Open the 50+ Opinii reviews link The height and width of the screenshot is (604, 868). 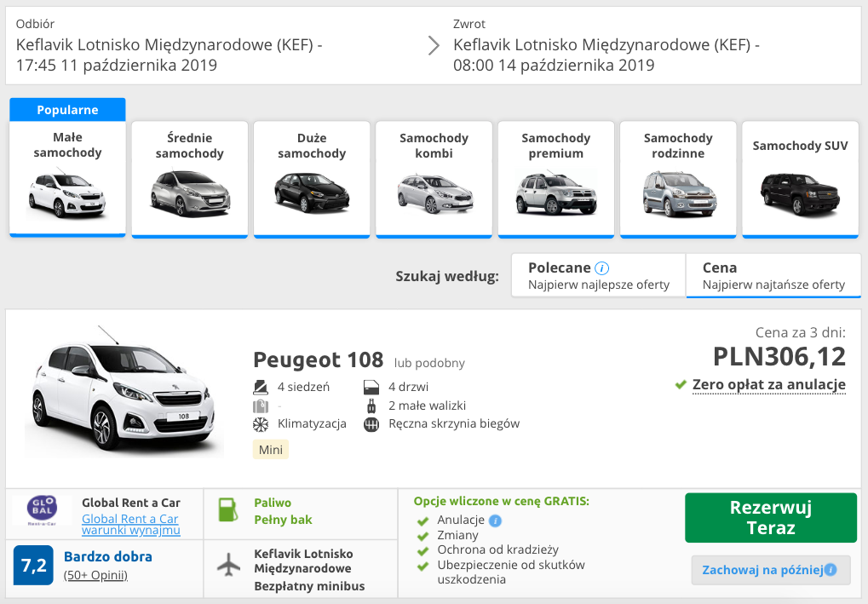click(95, 575)
